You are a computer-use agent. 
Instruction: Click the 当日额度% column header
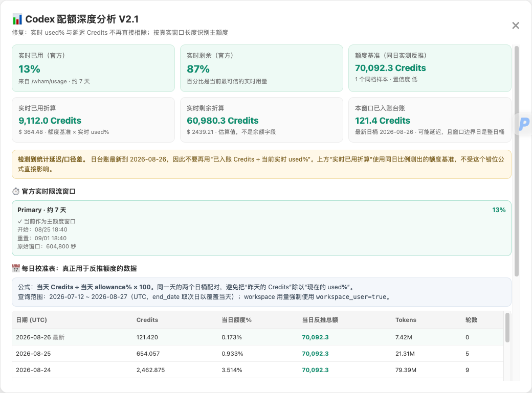[x=236, y=320]
